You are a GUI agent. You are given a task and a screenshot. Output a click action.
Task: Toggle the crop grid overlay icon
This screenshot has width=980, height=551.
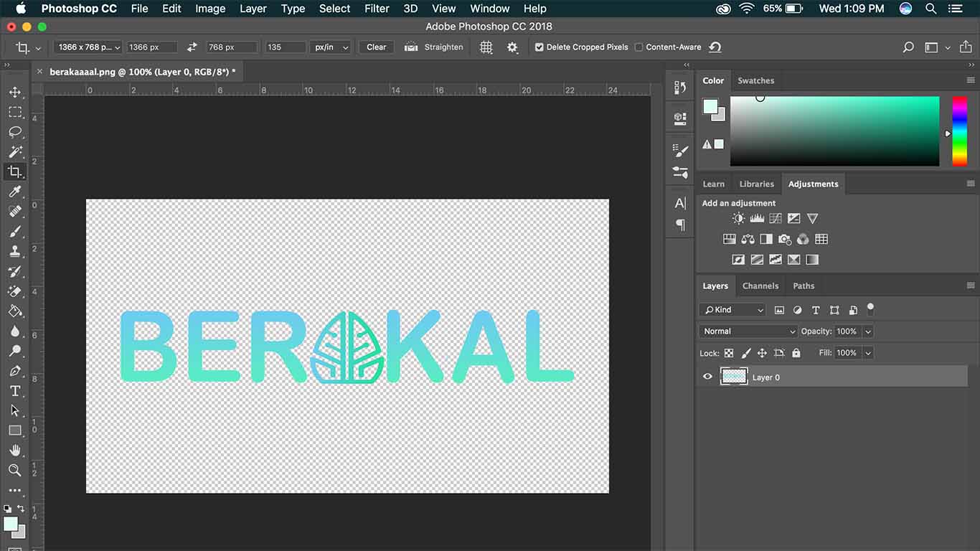[x=486, y=47]
